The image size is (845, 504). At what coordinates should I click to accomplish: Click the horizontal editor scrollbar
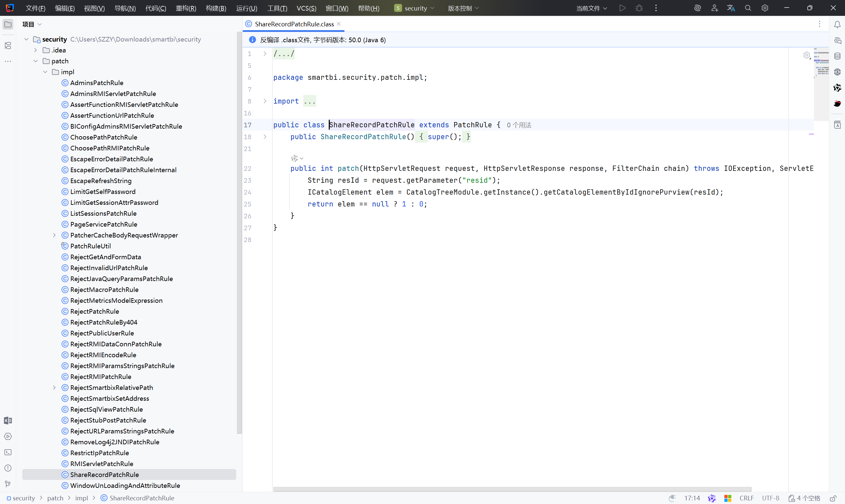click(512, 489)
